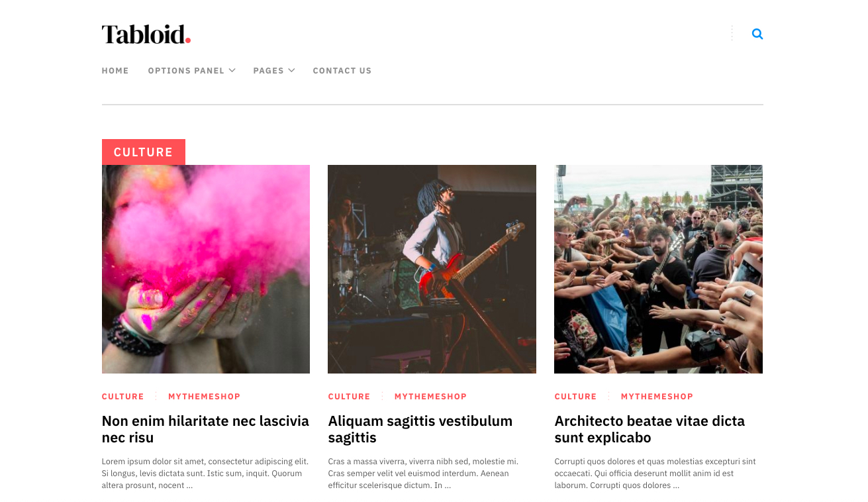
Task: Click Culture category under the crowd image
Action: click(575, 397)
